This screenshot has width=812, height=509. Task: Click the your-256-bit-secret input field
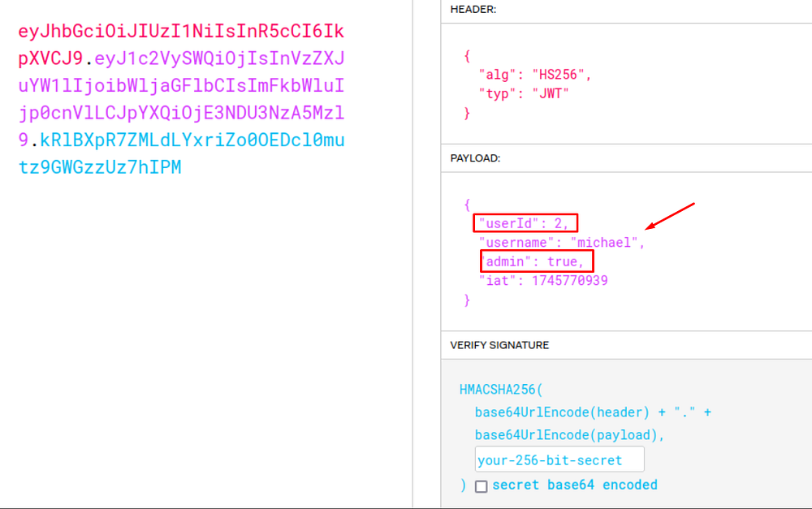(559, 459)
